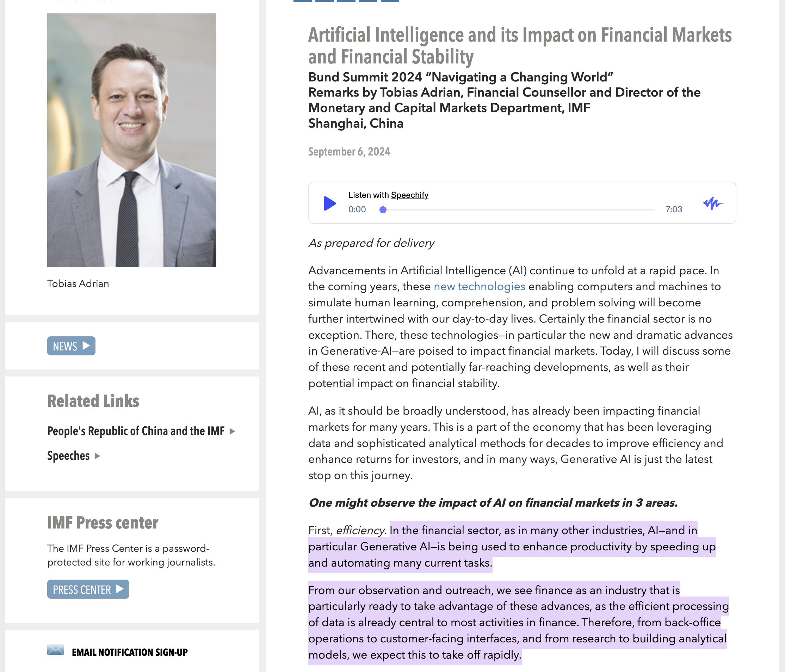Open the NEWS button
785x672 pixels.
71,346
